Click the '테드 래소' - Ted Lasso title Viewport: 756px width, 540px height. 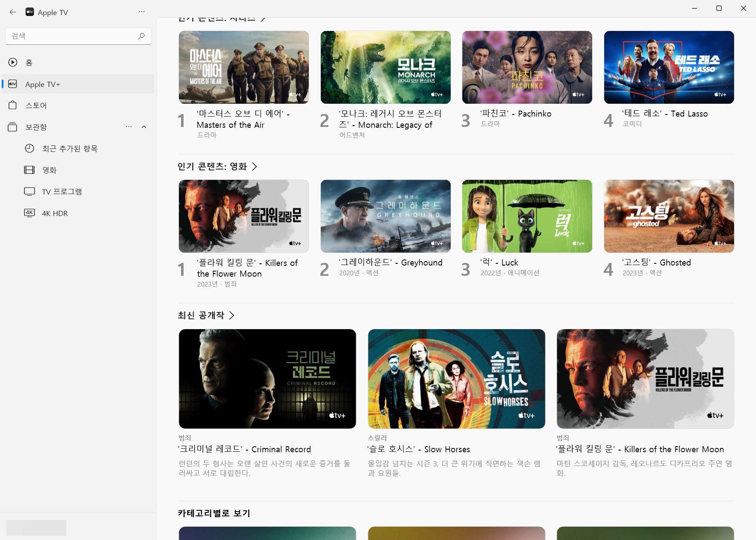click(x=665, y=114)
